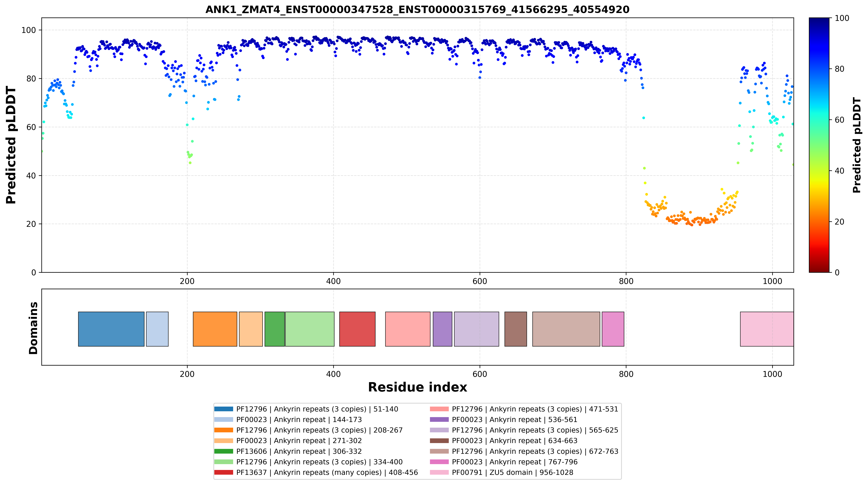Click the purple 536-561 domain block
The image size is (868, 485).
(x=442, y=329)
